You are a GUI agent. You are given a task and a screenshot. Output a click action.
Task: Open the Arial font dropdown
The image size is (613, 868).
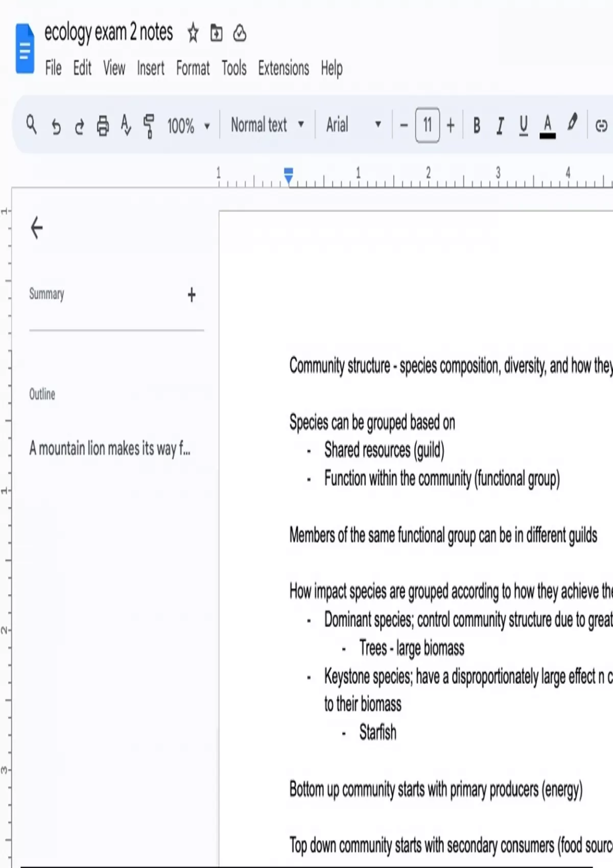pyautogui.click(x=353, y=125)
